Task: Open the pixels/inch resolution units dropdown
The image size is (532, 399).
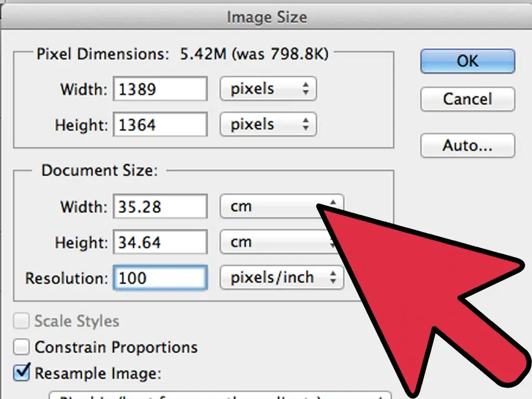Action: [x=282, y=277]
